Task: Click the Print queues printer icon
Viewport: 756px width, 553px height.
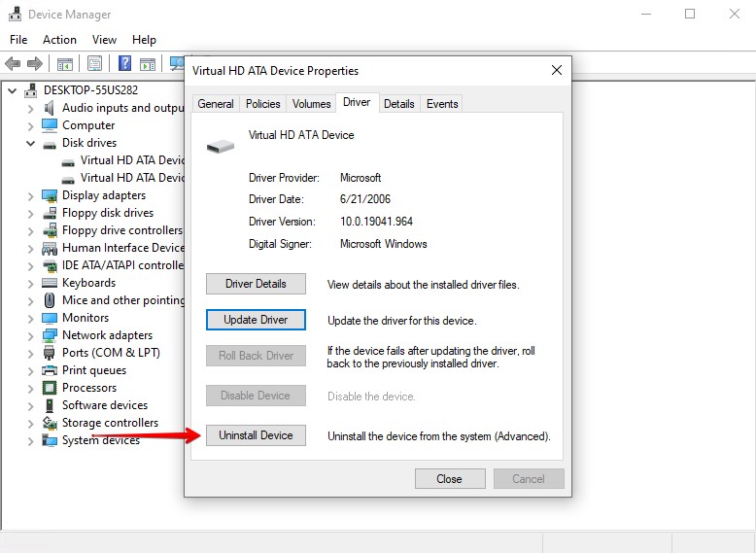Action: tap(50, 370)
